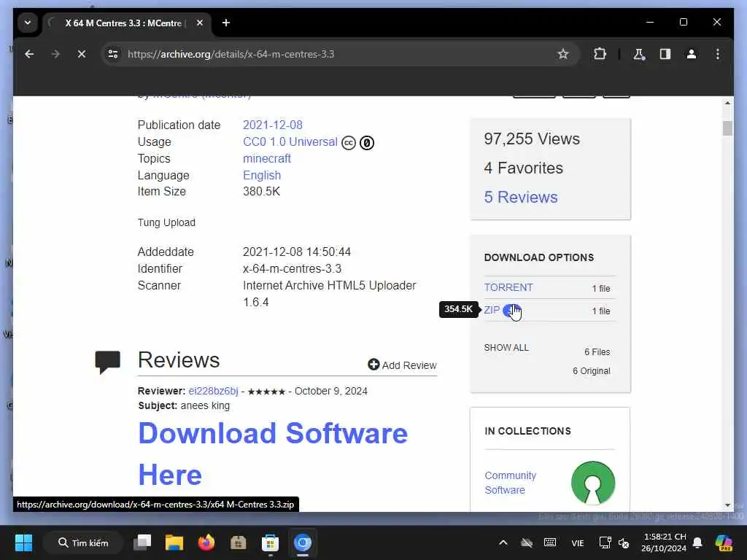Click the 4 Favorites text

(x=523, y=168)
